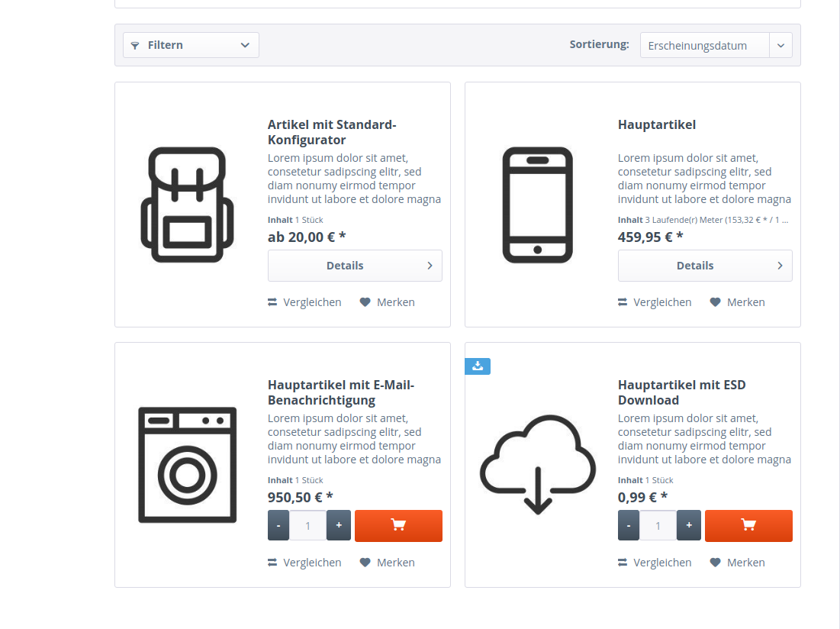Add the 0,99 € ESD article to cart
Image resolution: width=840 pixels, height=629 pixels.
748,526
